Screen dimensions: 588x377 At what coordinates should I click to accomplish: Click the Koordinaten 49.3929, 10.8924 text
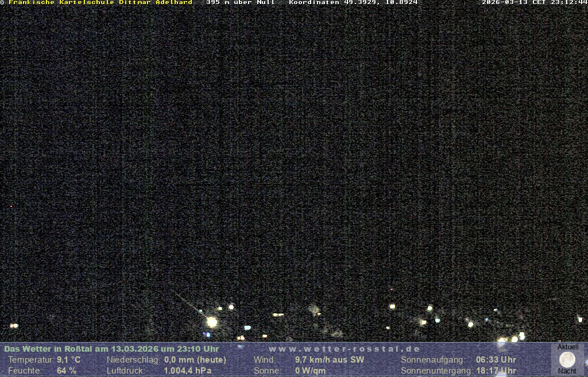[353, 2]
